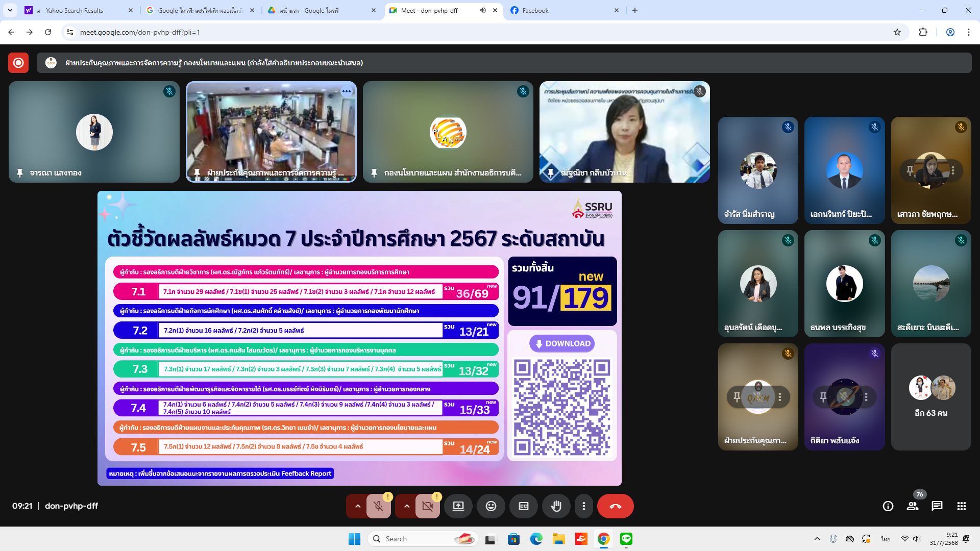
Task: Expand audio settings chevron beside microphone
Action: coord(358,506)
